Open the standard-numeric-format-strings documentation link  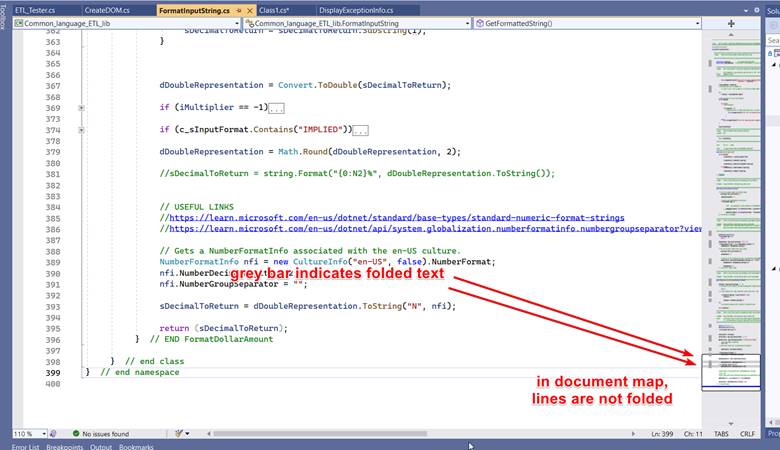[397, 218]
